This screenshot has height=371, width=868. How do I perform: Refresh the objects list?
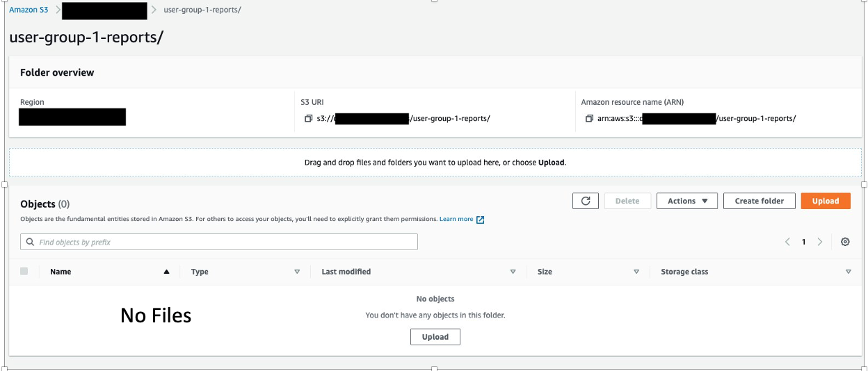coord(586,201)
